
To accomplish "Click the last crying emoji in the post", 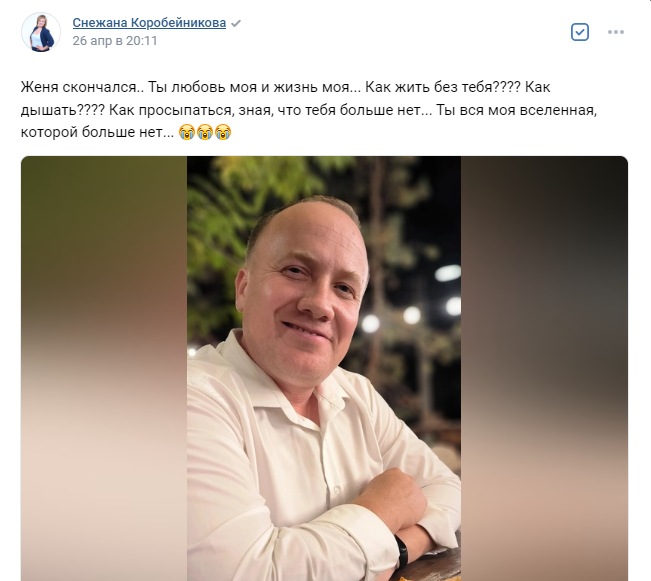I will (x=223, y=132).
